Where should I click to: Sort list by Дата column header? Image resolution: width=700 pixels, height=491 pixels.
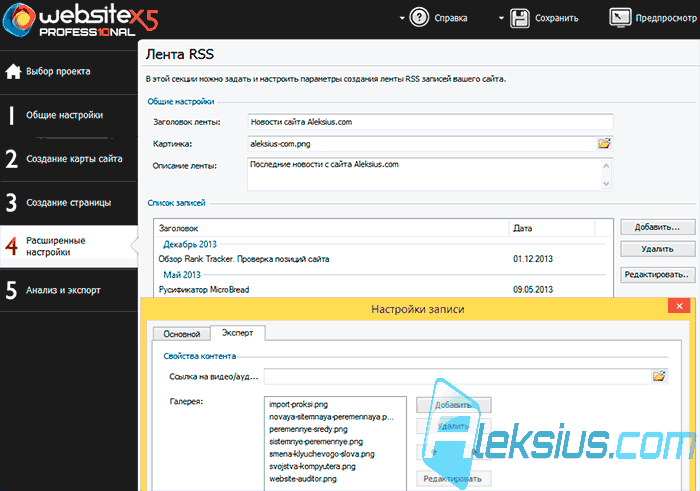tap(552, 228)
